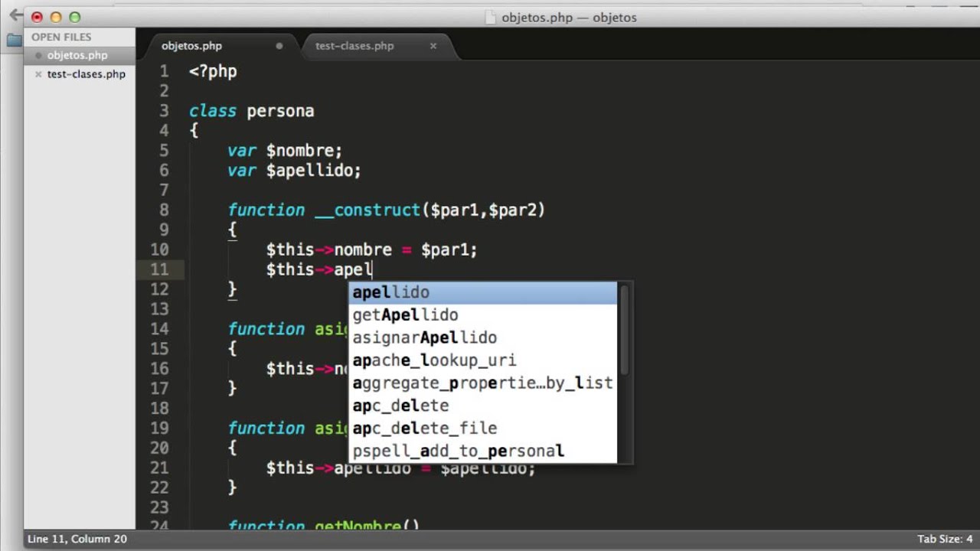Click line number 8 in the gutter
The height and width of the screenshot is (551, 980).
[x=164, y=210]
